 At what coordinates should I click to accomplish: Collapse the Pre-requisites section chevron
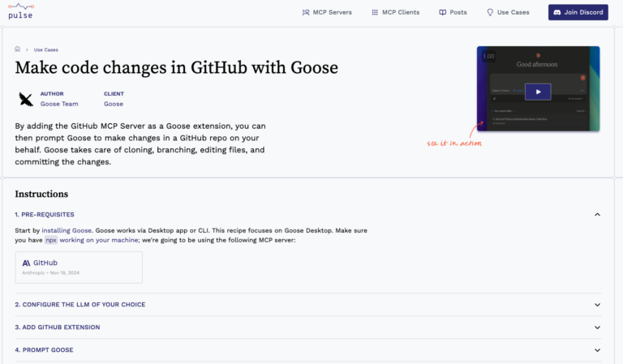[x=597, y=215]
